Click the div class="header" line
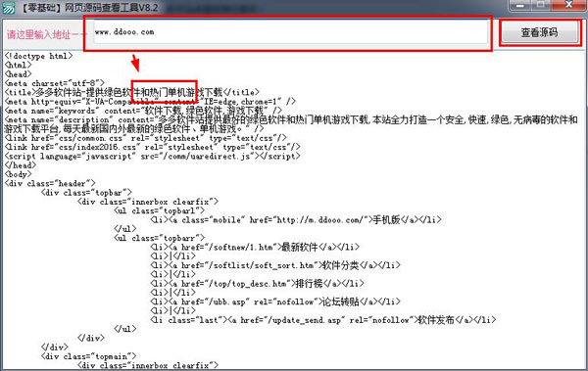Viewport: 588px width, 371px height. 50,184
